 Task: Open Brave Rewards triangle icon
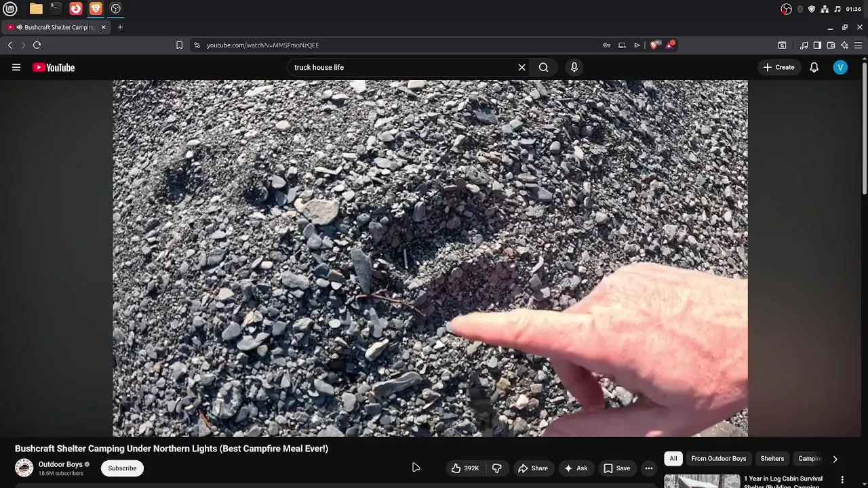(670, 45)
